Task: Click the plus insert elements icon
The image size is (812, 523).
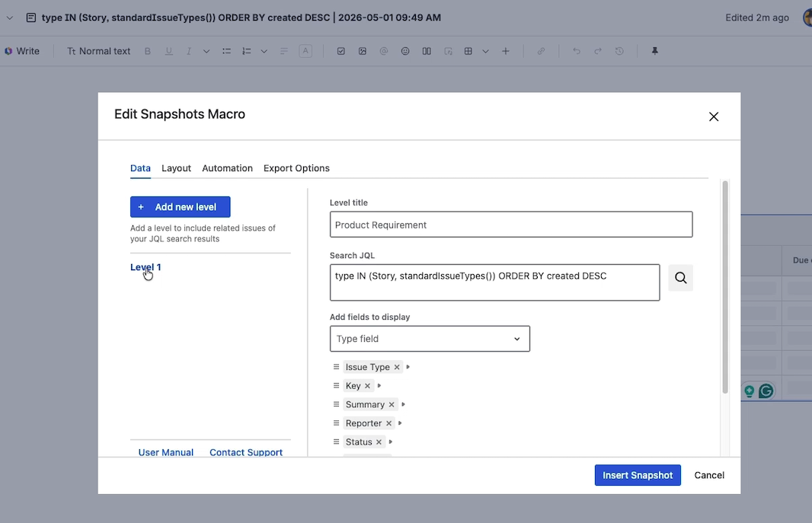Action: 506,51
